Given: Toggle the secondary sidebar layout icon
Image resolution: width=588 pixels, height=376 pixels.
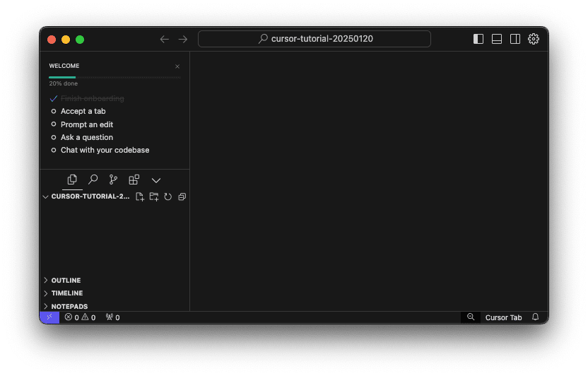Looking at the screenshot, I should (x=515, y=39).
